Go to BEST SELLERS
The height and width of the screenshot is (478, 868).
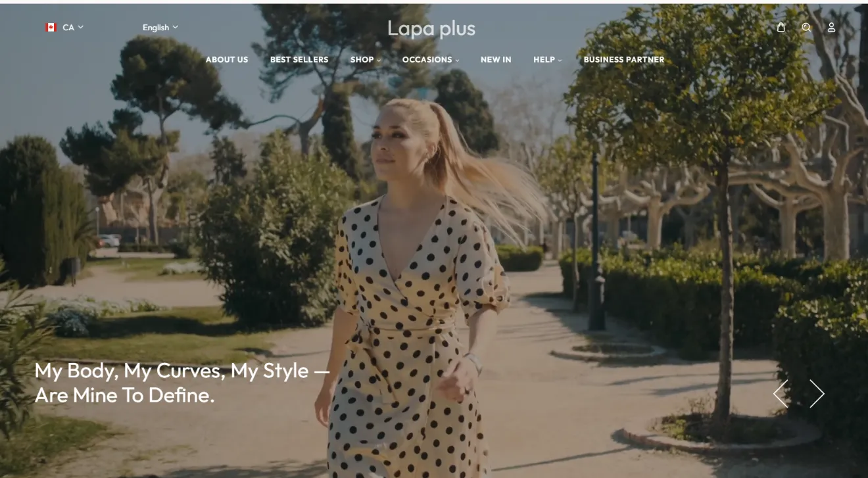tap(299, 59)
